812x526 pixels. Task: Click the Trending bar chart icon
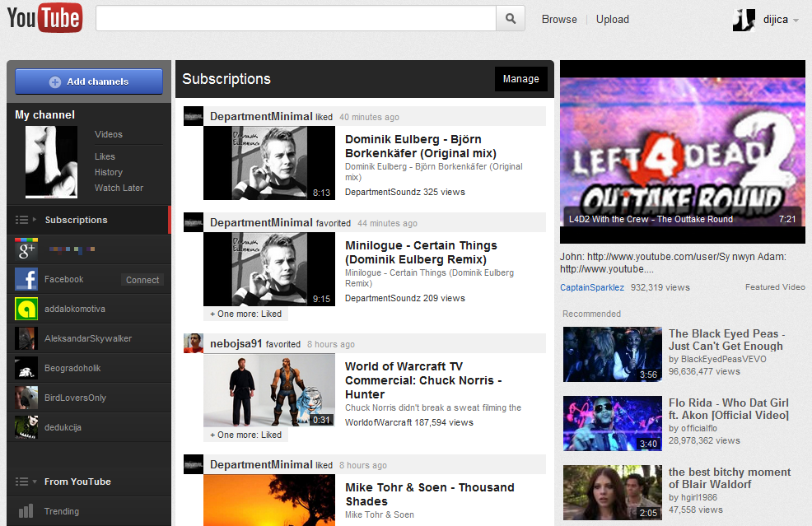click(26, 511)
